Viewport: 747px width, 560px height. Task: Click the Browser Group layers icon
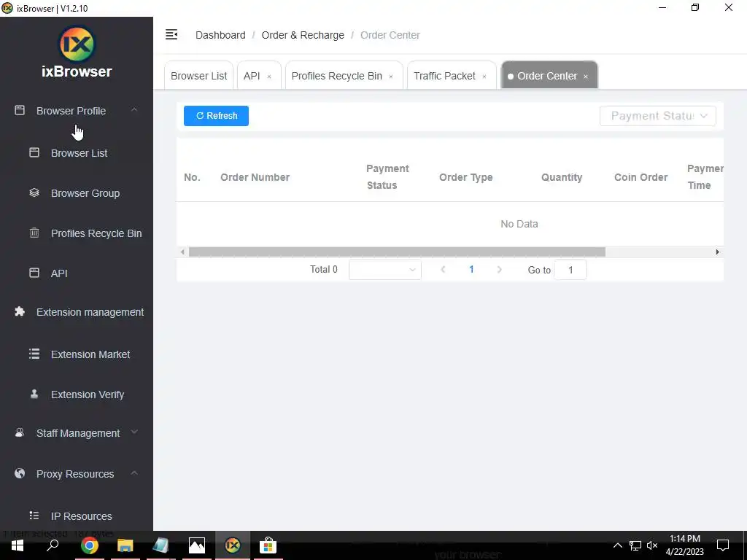(34, 192)
